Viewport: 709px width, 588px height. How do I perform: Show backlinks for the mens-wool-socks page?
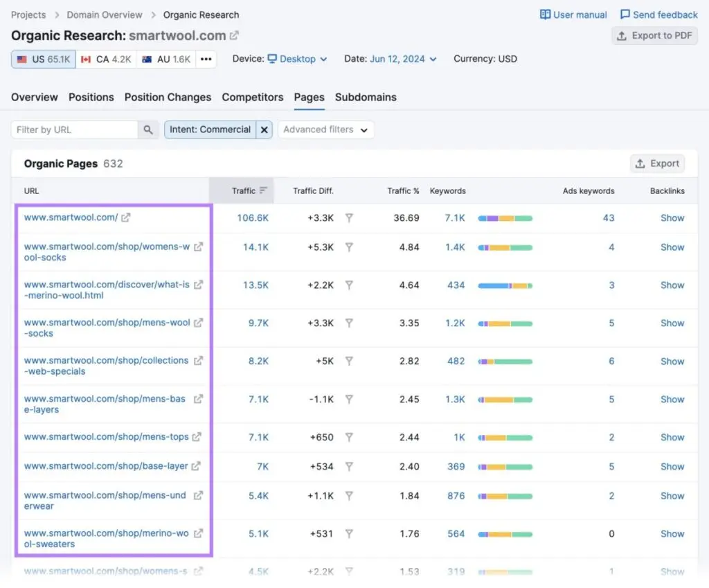pyautogui.click(x=672, y=323)
